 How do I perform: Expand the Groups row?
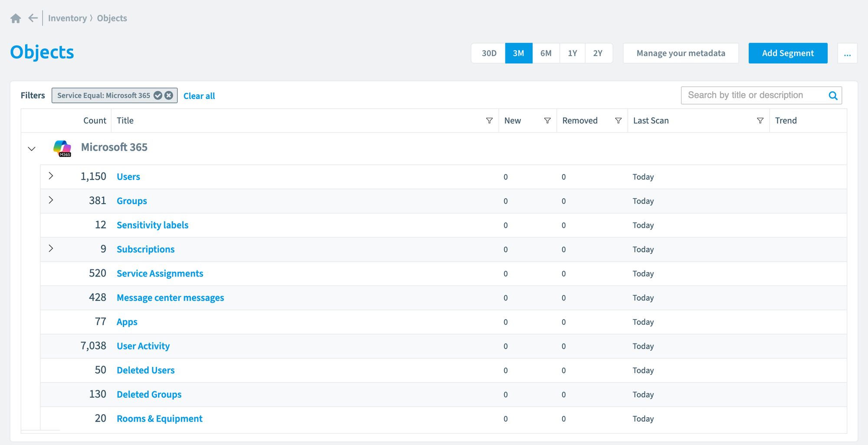pyautogui.click(x=51, y=200)
